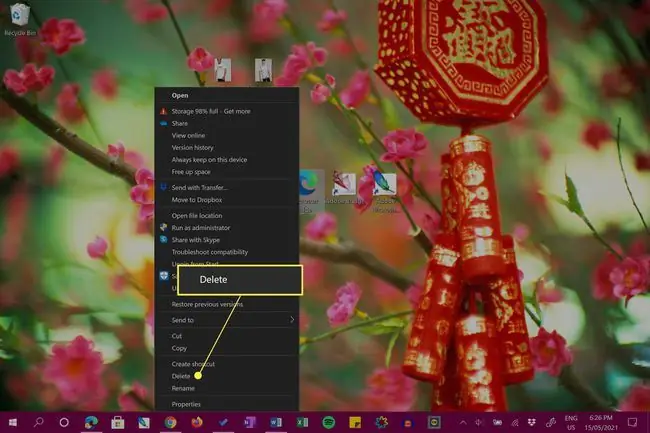
Task: Open the taskbar search magnifier
Action: 38,422
